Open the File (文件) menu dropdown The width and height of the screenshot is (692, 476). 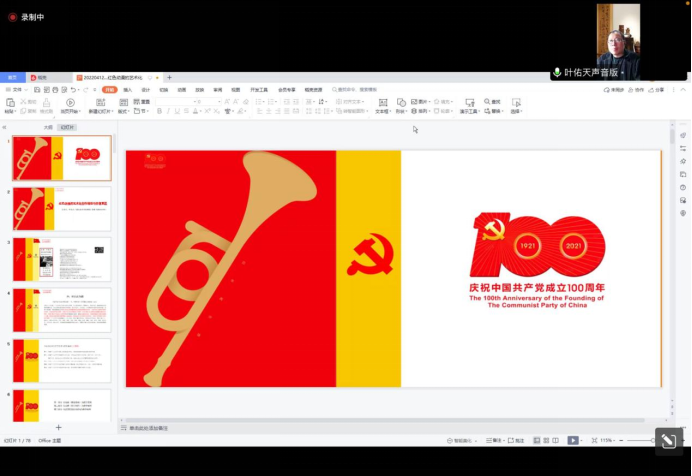(16, 90)
